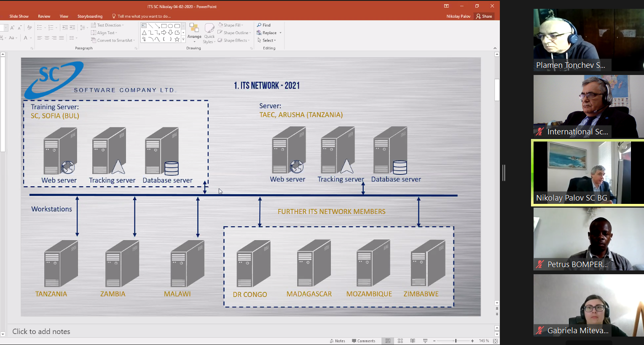Click the Share button
The height and width of the screenshot is (345, 644).
(x=484, y=16)
